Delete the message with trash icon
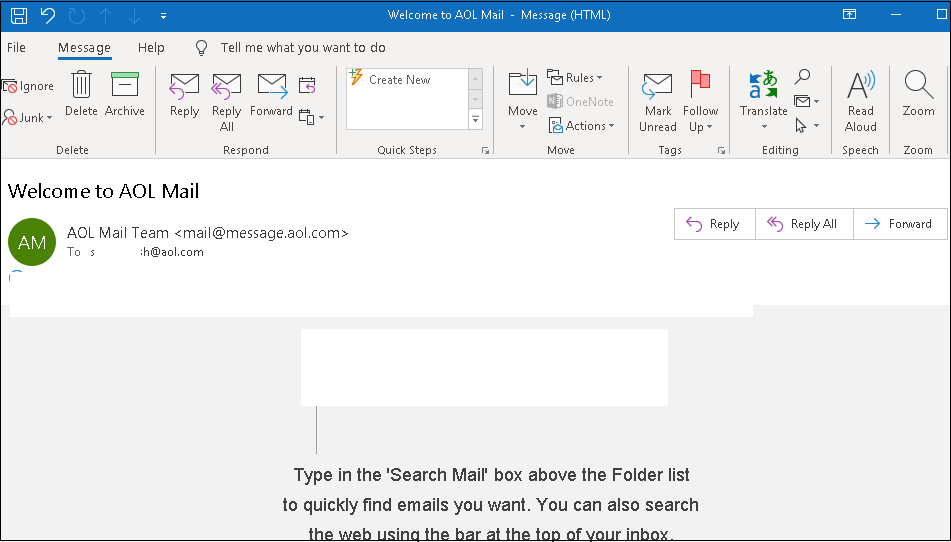The width and height of the screenshot is (951, 542). tap(81, 94)
